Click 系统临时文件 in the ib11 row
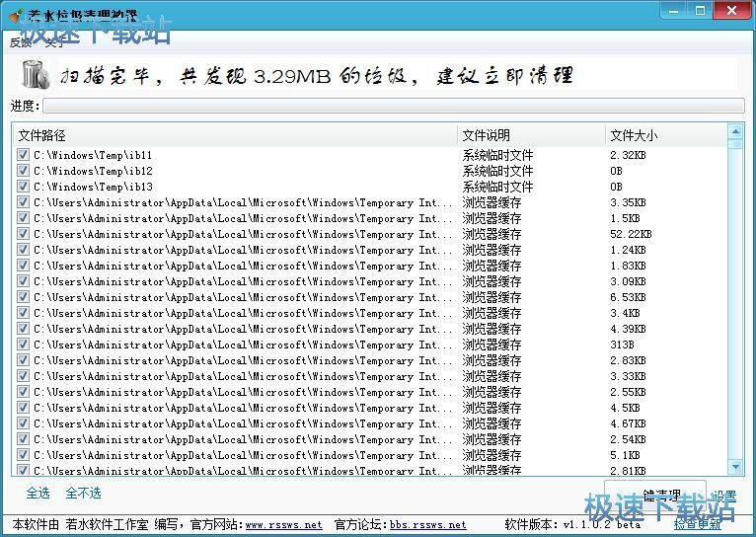The width and height of the screenshot is (756, 537). coord(497,155)
